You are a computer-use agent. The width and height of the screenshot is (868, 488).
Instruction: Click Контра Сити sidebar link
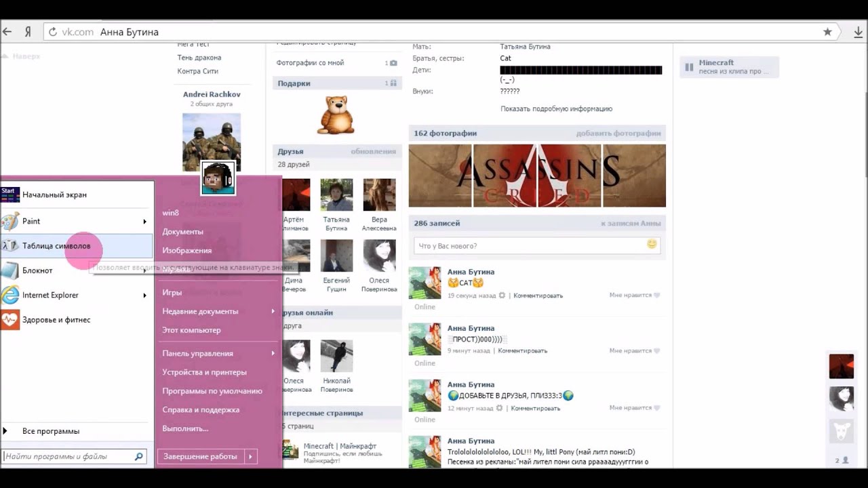197,71
